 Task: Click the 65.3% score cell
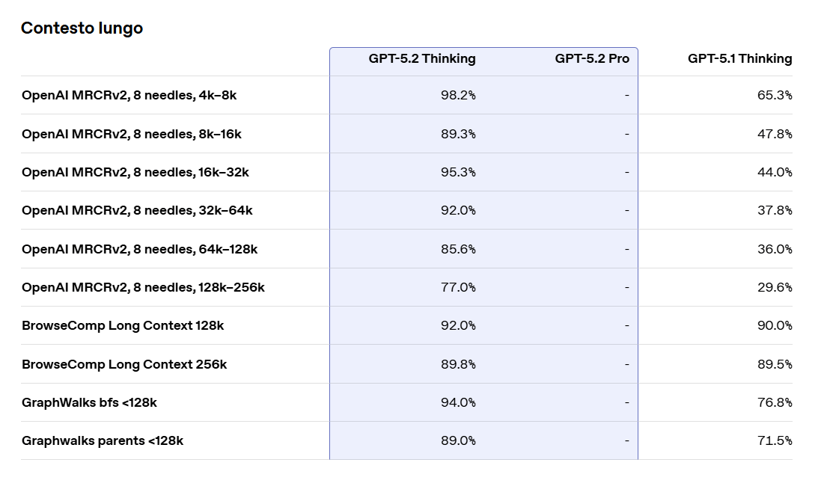pos(775,96)
